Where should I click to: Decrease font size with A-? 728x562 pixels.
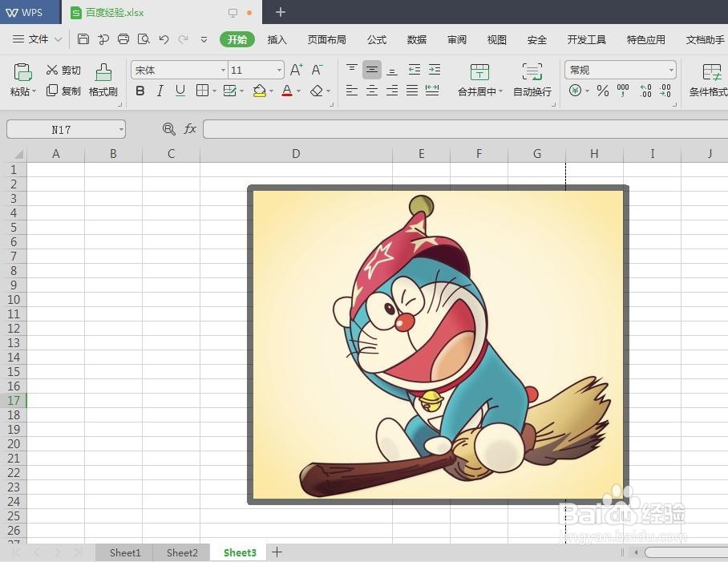pos(317,70)
